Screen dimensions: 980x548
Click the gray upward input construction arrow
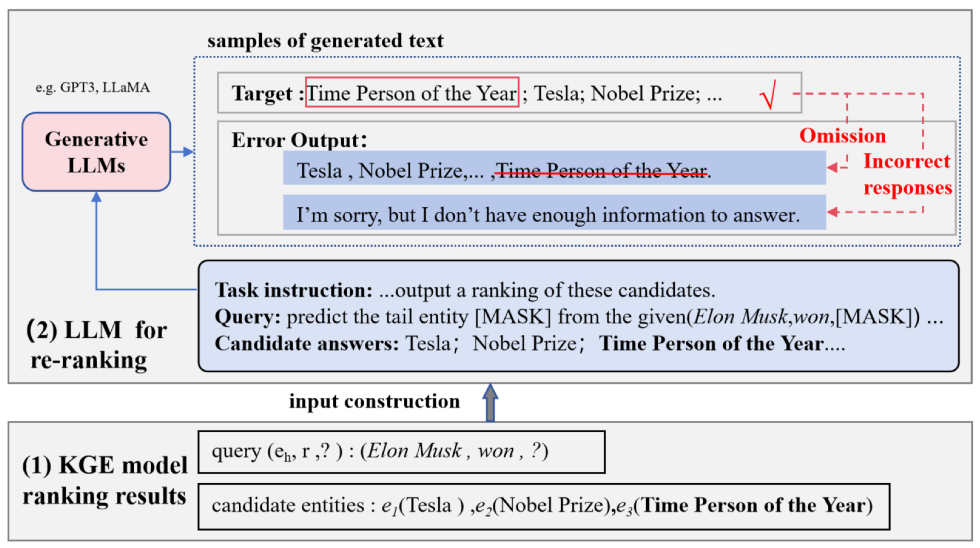click(490, 402)
